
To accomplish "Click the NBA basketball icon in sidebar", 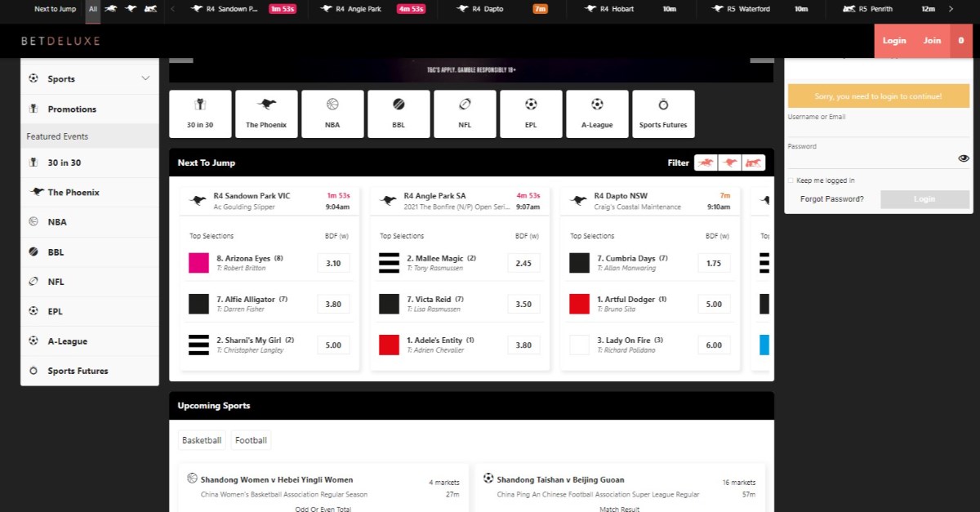I will [33, 221].
